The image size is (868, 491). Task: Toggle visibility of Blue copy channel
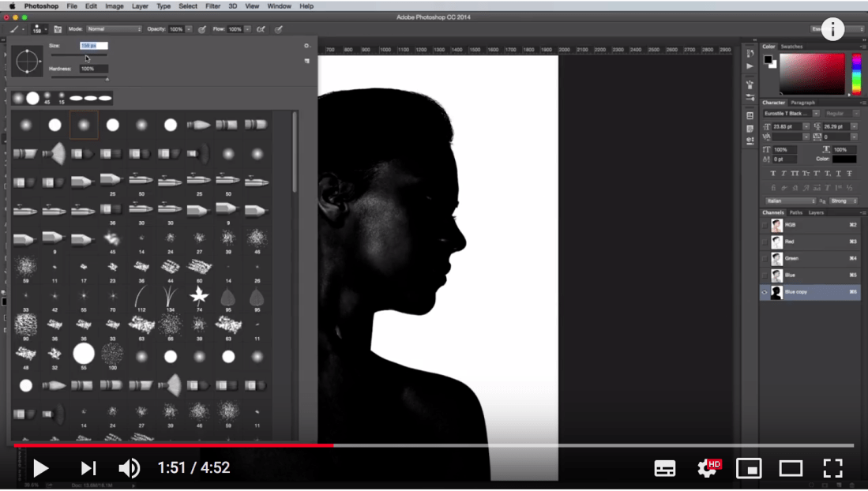(764, 292)
